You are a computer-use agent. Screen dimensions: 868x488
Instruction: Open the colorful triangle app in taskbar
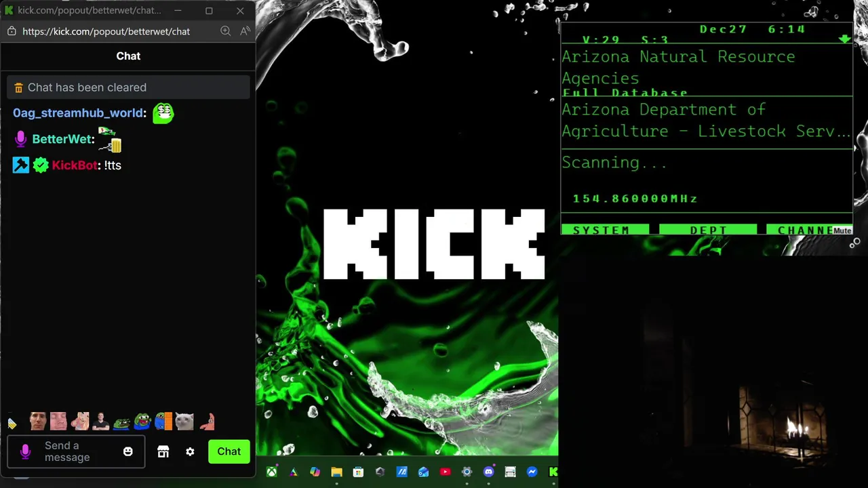pyautogui.click(x=293, y=472)
